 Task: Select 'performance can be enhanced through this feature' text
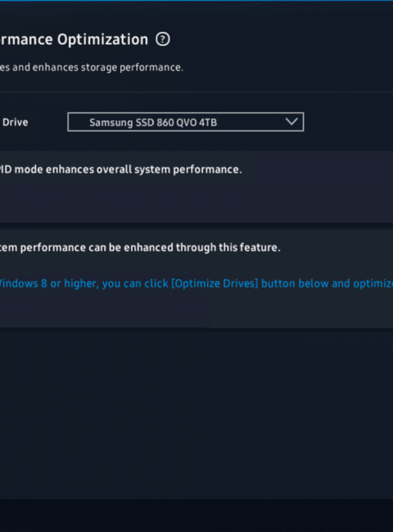pyautogui.click(x=151, y=247)
